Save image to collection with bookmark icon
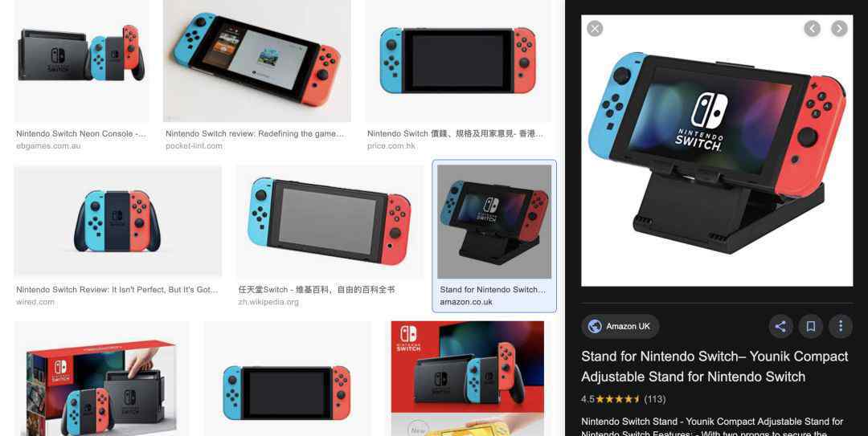This screenshot has height=436, width=868. [810, 327]
